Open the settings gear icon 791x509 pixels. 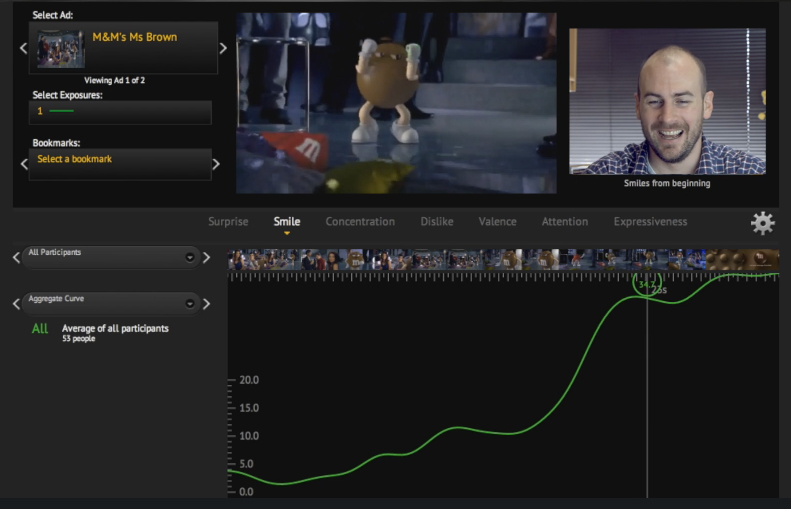tap(762, 223)
